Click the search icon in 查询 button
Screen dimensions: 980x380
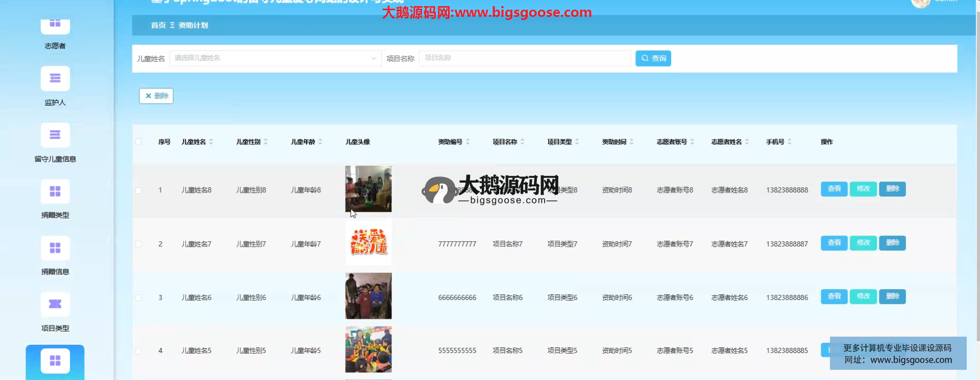tap(645, 58)
